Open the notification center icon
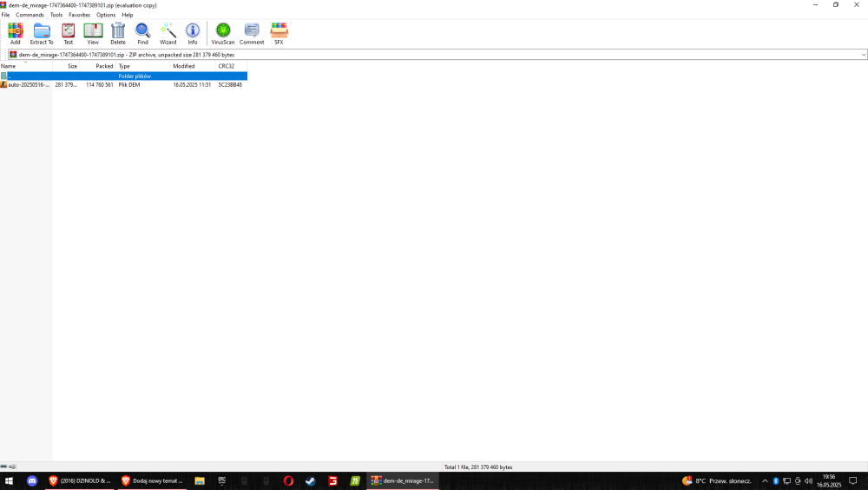Image resolution: width=868 pixels, height=490 pixels. tap(853, 480)
